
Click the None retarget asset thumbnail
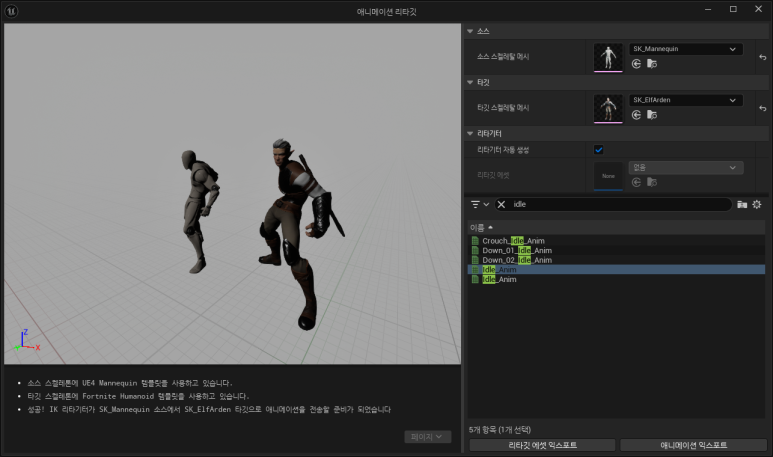(x=608, y=176)
